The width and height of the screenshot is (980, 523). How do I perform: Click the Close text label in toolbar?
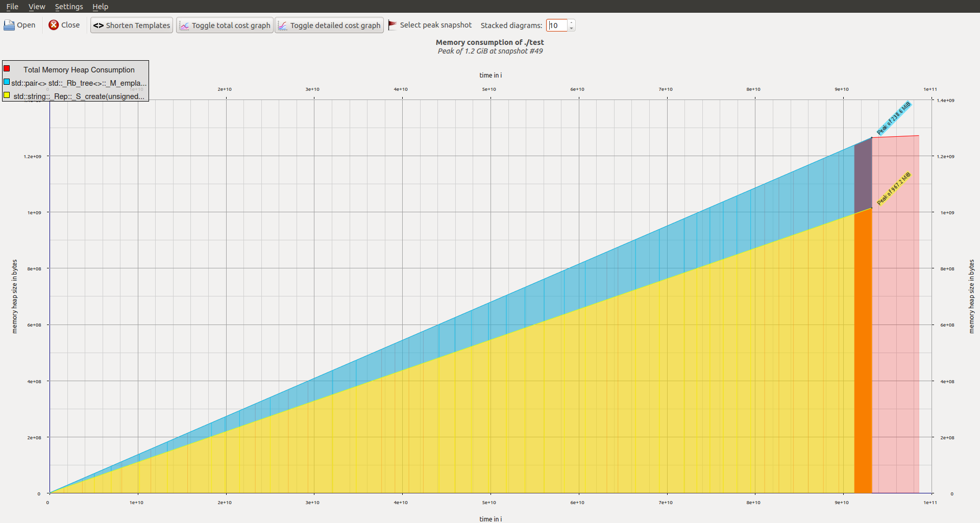(x=70, y=25)
